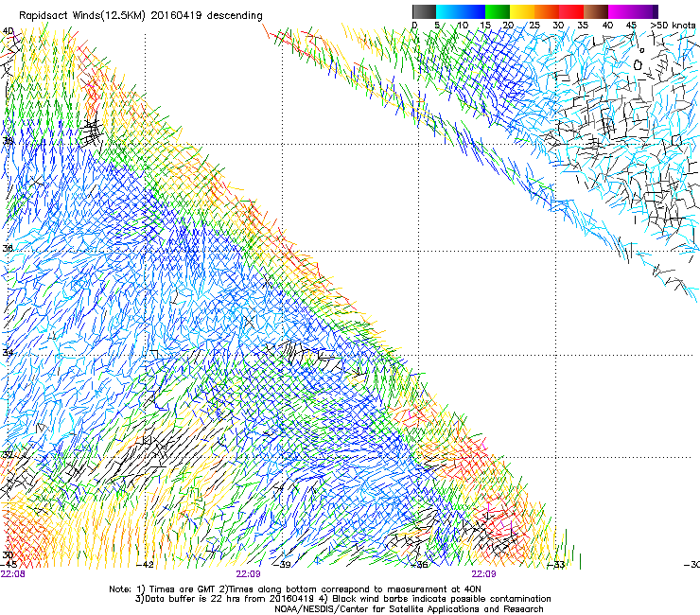Screen dimensions: 700x615
Task: Click the longitude label -39 on bottom axis
Action: coord(282,565)
